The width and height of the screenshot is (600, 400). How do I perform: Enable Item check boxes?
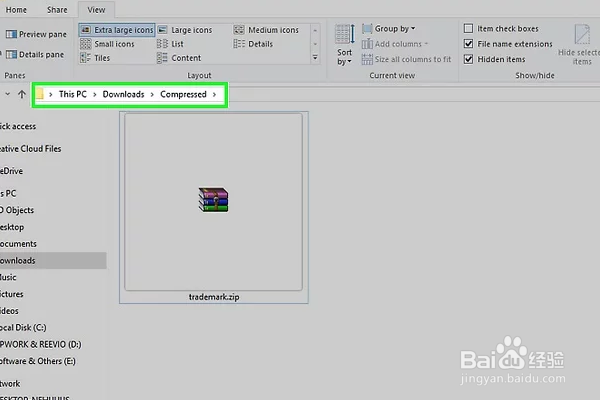coord(468,29)
